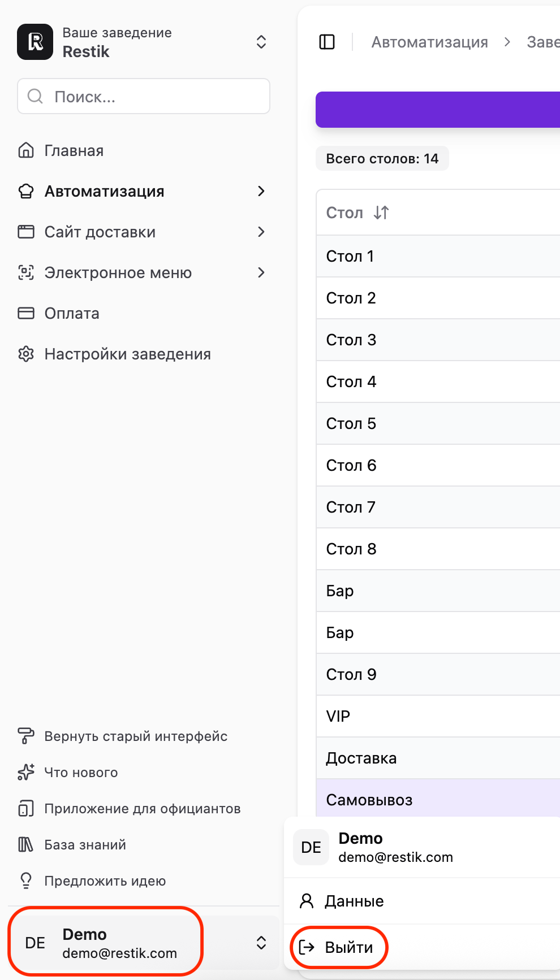The width and height of the screenshot is (560, 980).
Task: Select the Стол 5 row
Action: point(351,423)
